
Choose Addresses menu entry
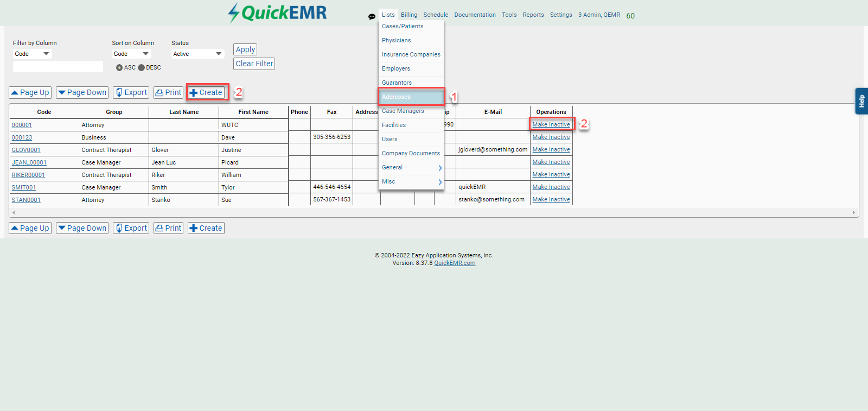tap(411, 97)
